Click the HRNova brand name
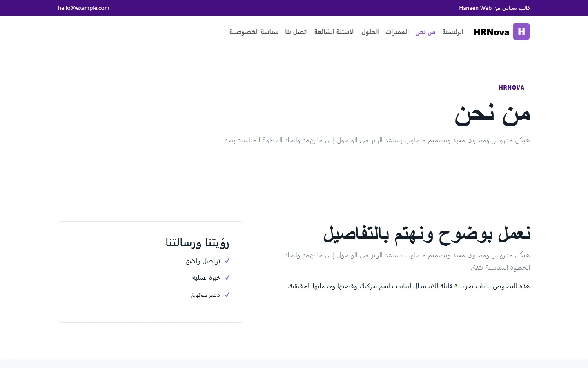This screenshot has height=368, width=588. [x=491, y=32]
